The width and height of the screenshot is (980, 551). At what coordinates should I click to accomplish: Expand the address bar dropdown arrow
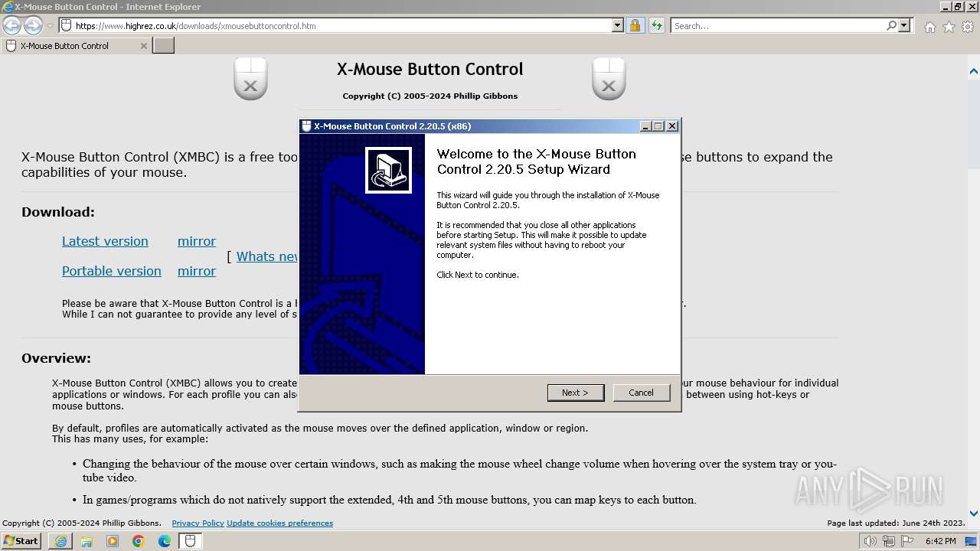tap(618, 25)
